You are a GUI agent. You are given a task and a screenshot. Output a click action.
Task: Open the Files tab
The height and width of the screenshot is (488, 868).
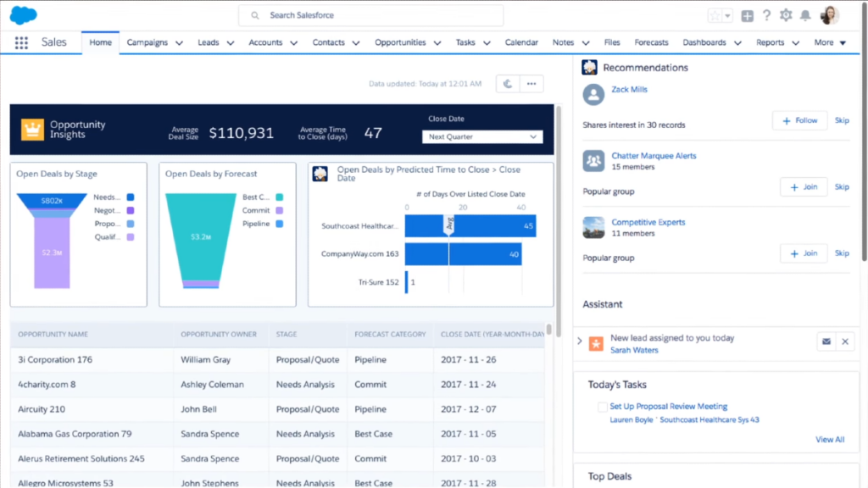click(x=612, y=42)
